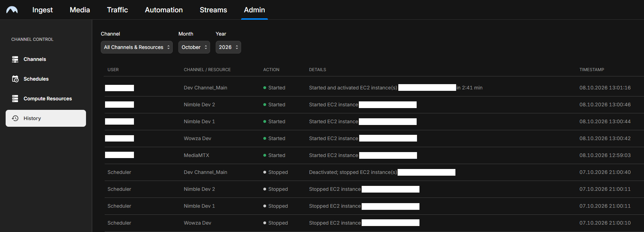Click Scheduler user in the Wowza Dev row

(x=119, y=223)
